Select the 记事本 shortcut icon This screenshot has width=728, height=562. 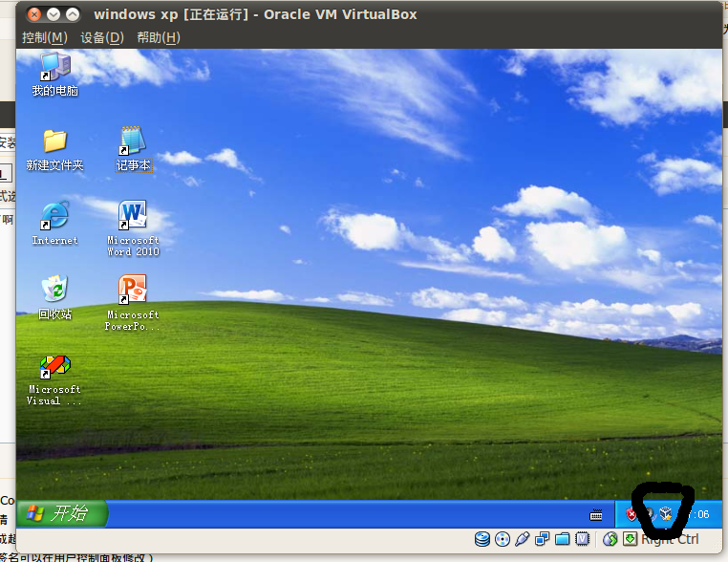point(133,149)
